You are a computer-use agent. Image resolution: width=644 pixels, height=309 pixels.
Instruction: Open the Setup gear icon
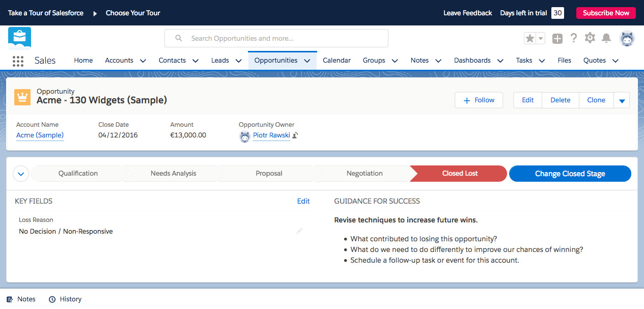tap(590, 38)
